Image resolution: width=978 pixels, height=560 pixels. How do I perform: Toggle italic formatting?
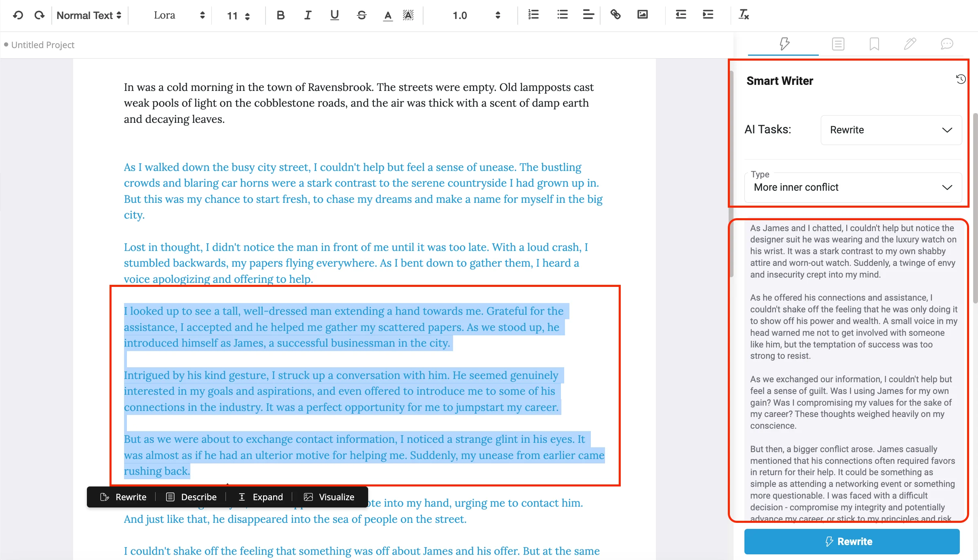point(308,15)
